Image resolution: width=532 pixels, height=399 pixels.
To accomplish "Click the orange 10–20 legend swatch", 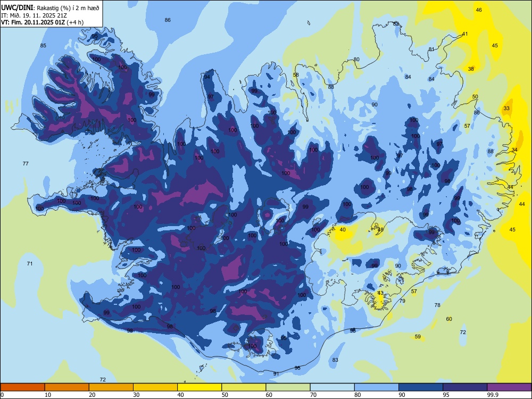I will tap(67, 387).
